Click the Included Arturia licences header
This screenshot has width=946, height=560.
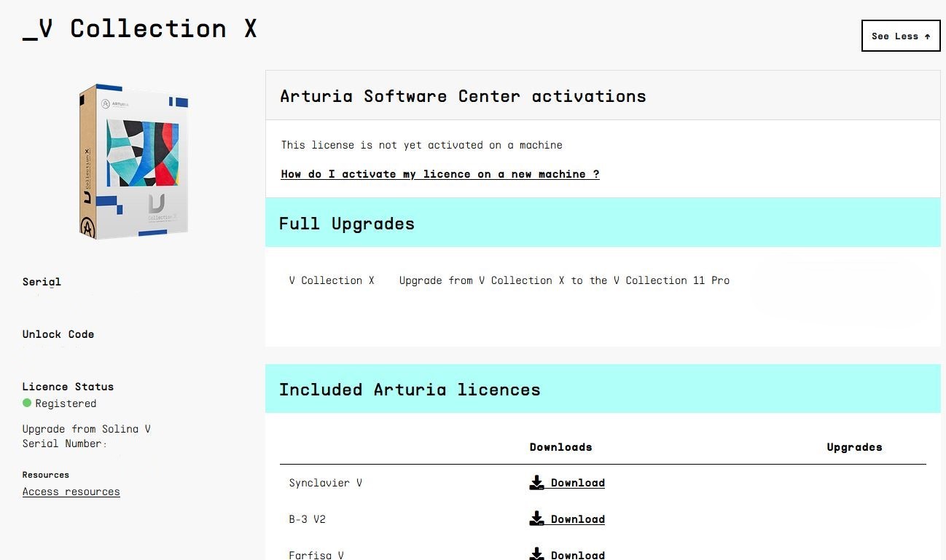pyautogui.click(x=410, y=390)
